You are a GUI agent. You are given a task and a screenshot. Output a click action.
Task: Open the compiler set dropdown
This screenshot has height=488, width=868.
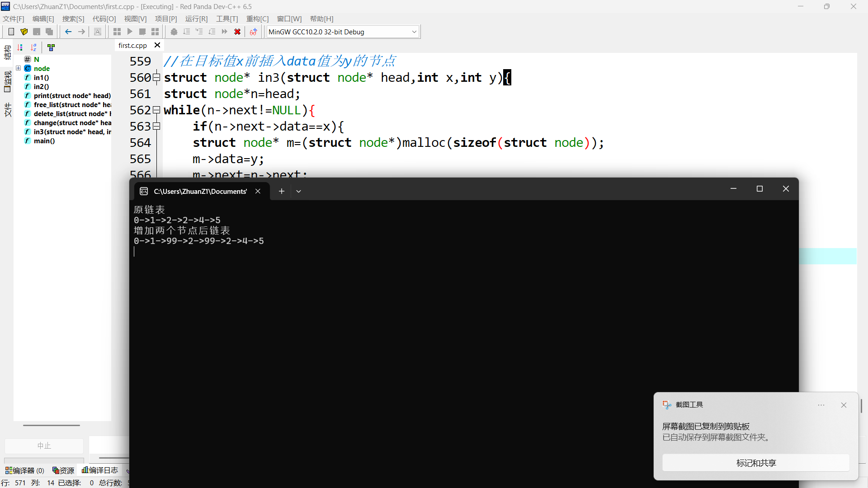pos(414,32)
